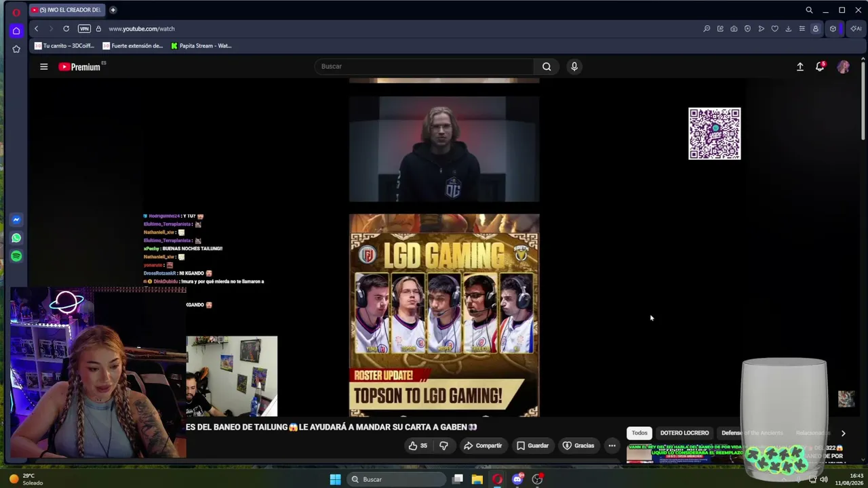The image size is (868, 488).
Task: Open Opera start page home icon
Action: coord(16,30)
